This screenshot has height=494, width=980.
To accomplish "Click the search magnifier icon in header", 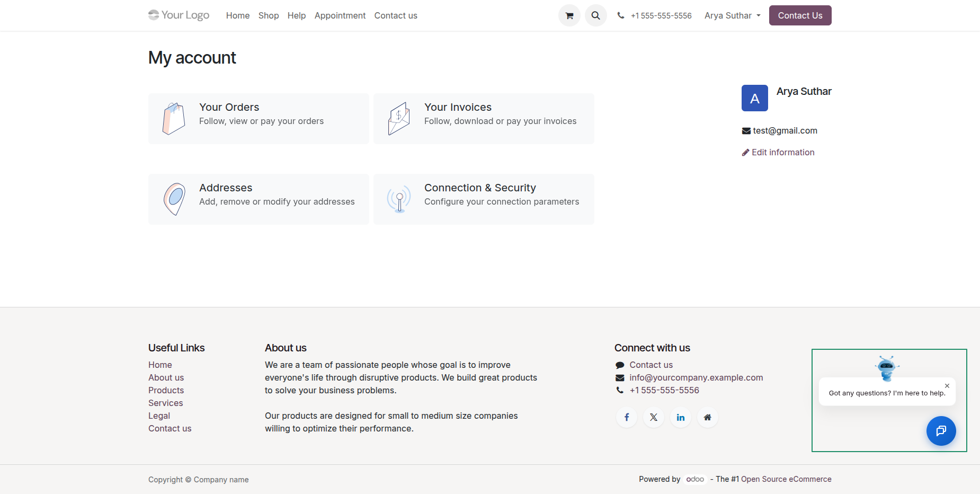I will (x=596, y=15).
